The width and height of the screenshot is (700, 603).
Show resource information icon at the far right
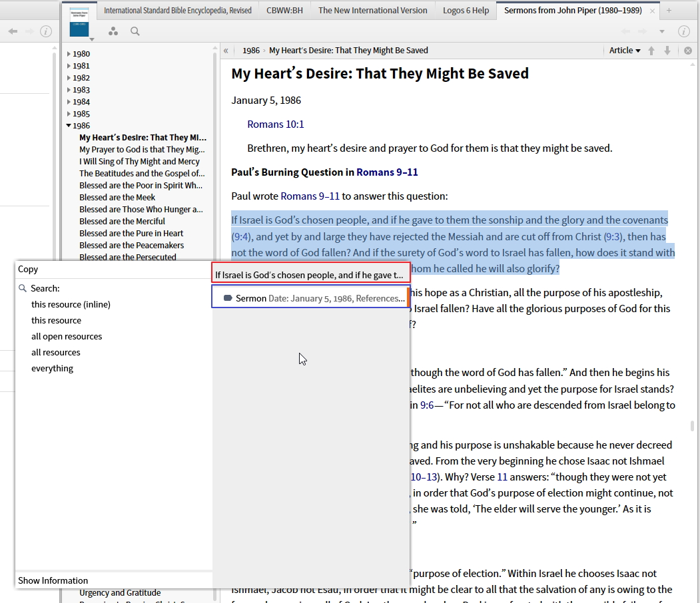click(684, 31)
